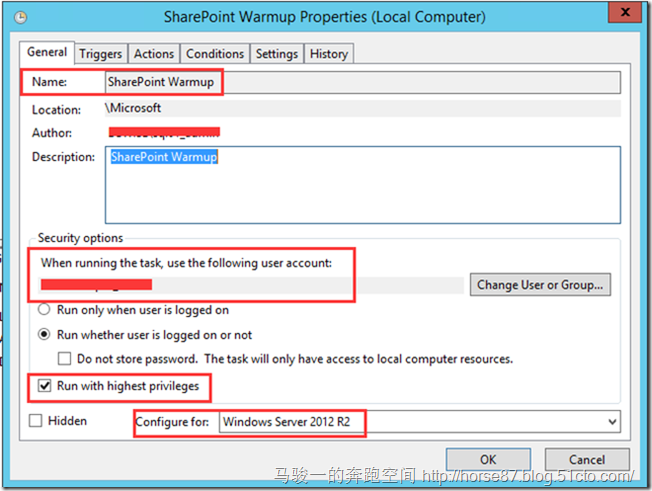Close the SharePoint Warmup Properties dialog

(x=625, y=12)
